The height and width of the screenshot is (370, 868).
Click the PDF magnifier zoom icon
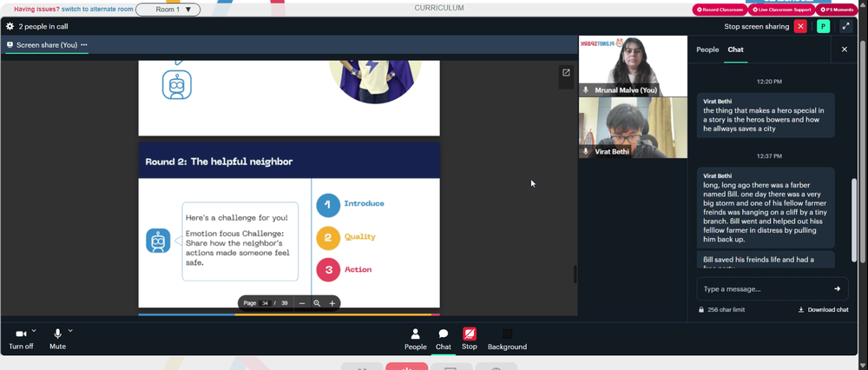[x=317, y=303]
